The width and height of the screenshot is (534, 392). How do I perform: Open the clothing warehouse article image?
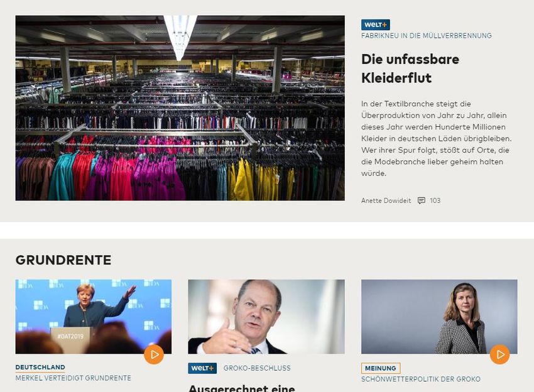coord(180,108)
